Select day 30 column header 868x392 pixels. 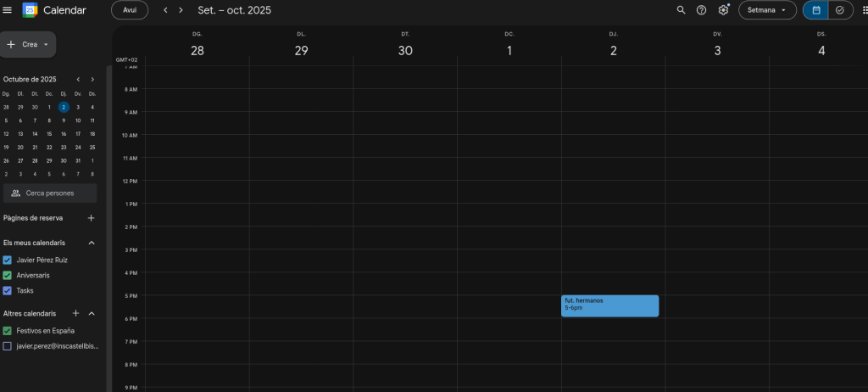(405, 50)
